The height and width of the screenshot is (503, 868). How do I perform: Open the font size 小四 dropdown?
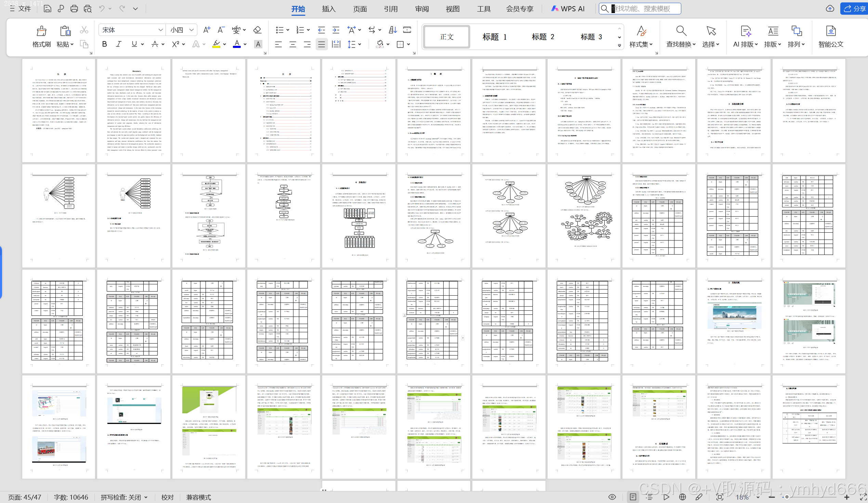[x=192, y=30]
